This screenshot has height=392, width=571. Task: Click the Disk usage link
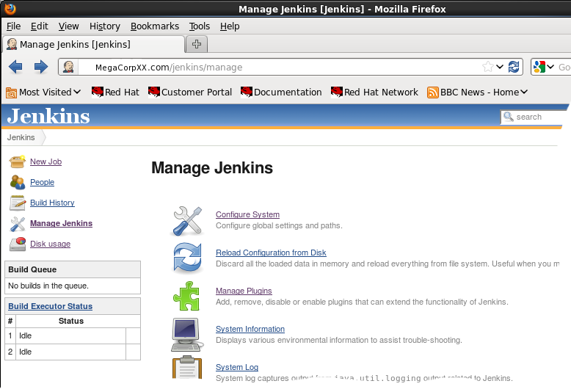[50, 244]
